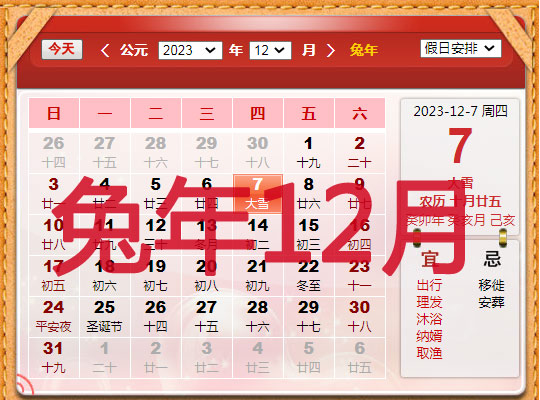
Task: Go to next month with right arrow
Action: click(x=330, y=50)
